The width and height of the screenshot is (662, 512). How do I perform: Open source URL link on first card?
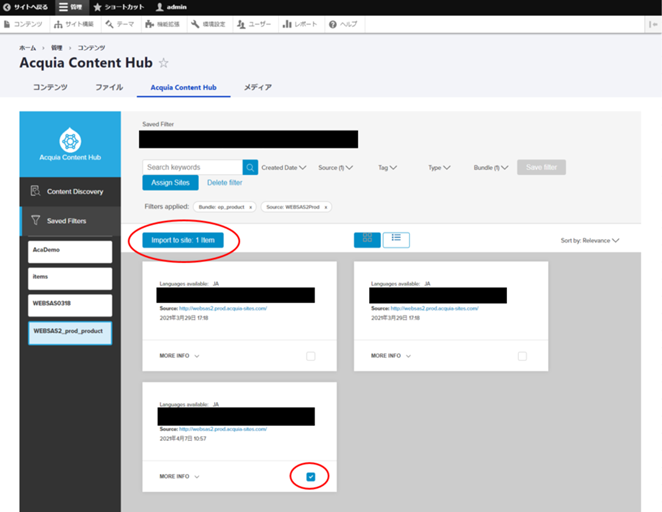coord(223,309)
